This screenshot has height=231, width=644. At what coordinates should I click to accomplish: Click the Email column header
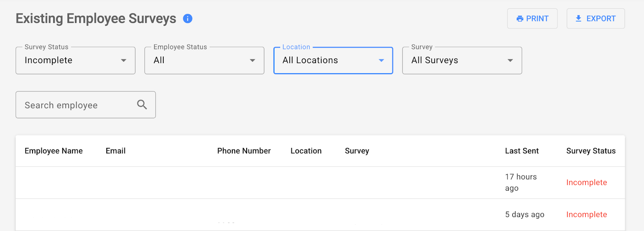(116, 151)
